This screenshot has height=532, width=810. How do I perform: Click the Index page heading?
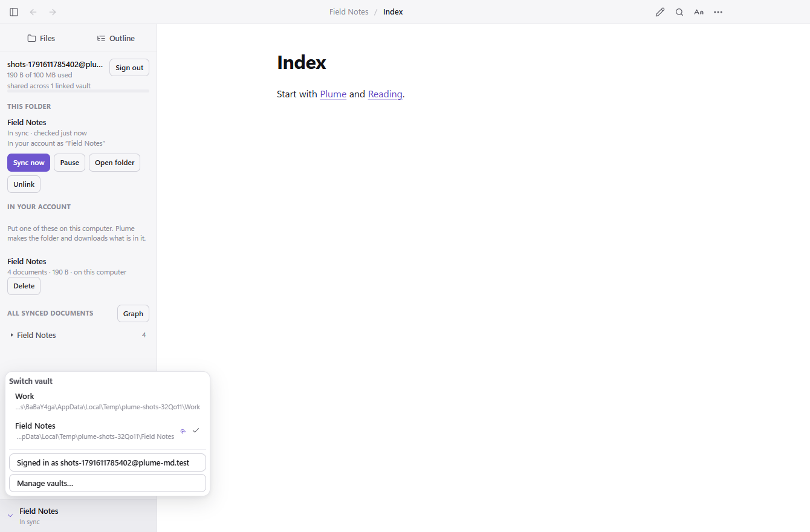(302, 62)
